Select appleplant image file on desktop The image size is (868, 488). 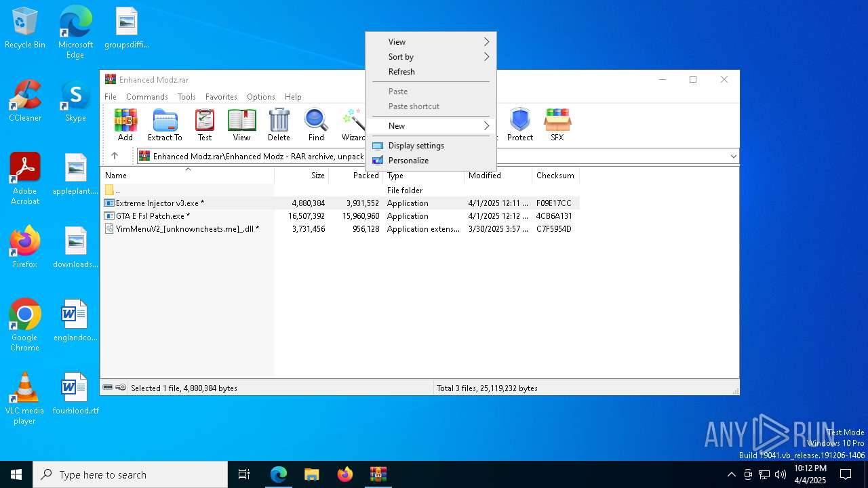(x=75, y=175)
